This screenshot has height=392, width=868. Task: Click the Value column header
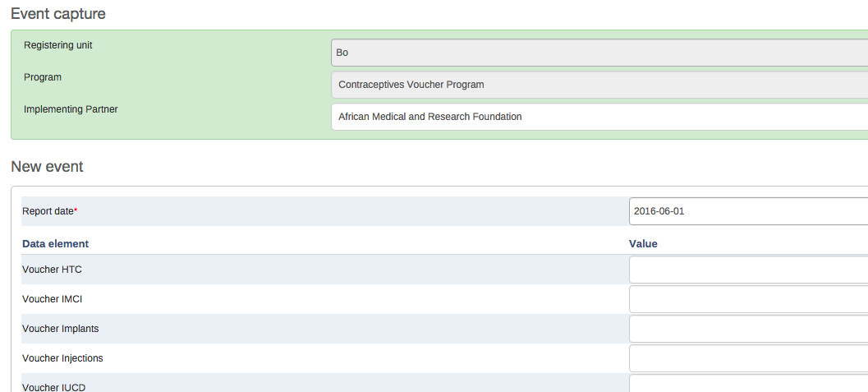pos(643,244)
